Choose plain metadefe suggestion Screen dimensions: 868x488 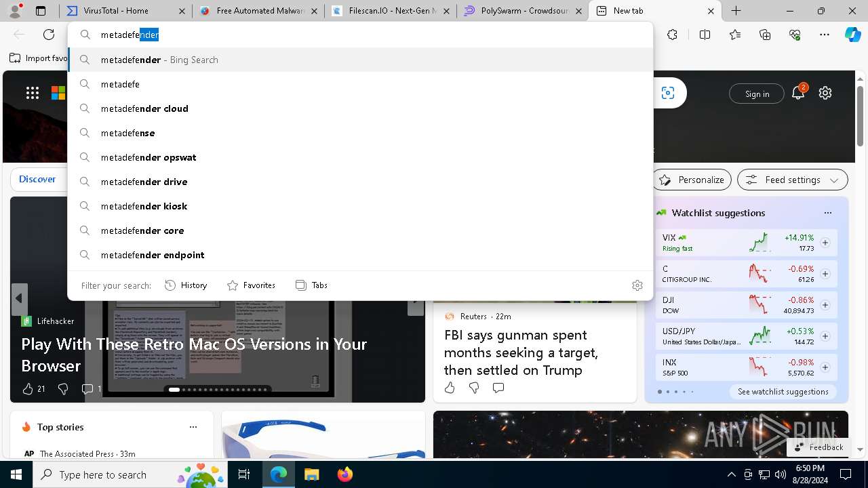pos(361,84)
